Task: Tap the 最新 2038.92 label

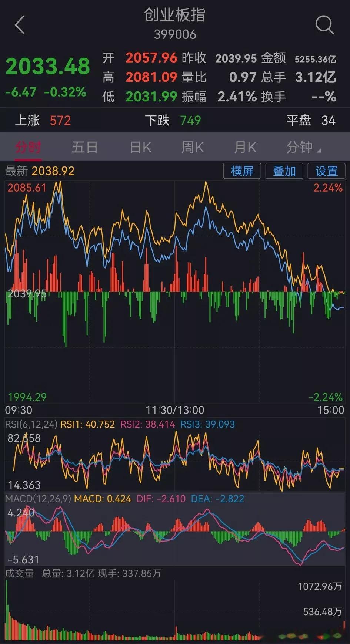Action: 40,171
